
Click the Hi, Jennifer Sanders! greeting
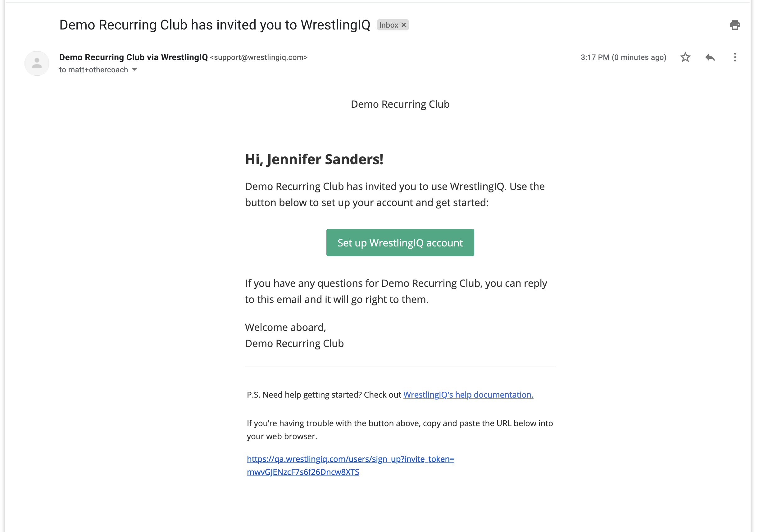(x=314, y=159)
